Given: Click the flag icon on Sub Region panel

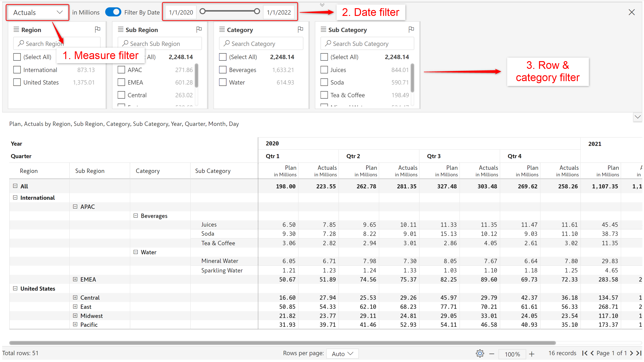Looking at the screenshot, I should point(199,30).
